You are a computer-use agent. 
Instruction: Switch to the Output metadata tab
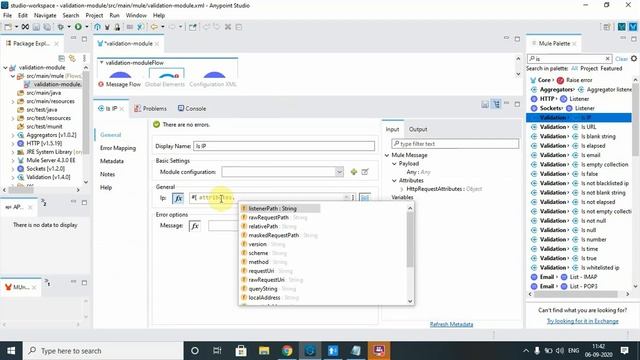point(418,129)
